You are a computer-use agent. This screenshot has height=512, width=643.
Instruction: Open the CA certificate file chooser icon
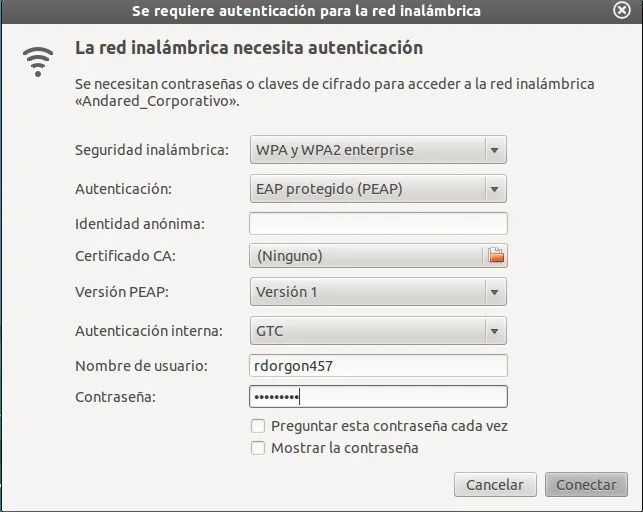[x=496, y=256]
